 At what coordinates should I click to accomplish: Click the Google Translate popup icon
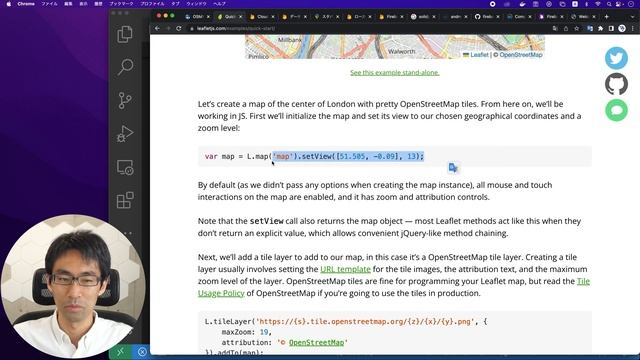(453, 167)
